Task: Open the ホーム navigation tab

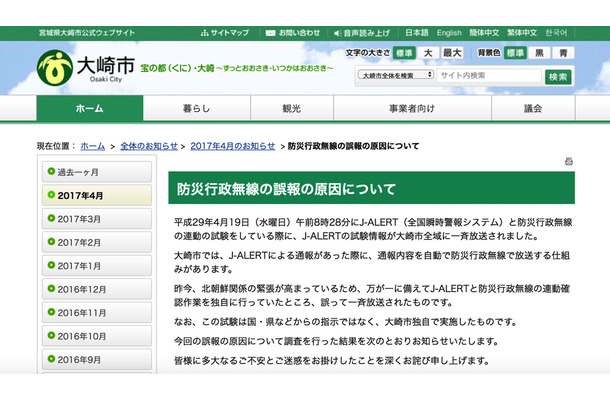Action: coord(90,108)
